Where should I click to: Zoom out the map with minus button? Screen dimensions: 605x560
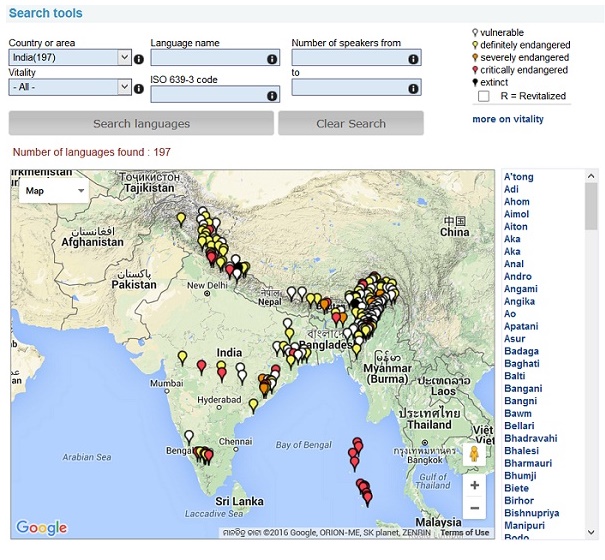click(475, 508)
